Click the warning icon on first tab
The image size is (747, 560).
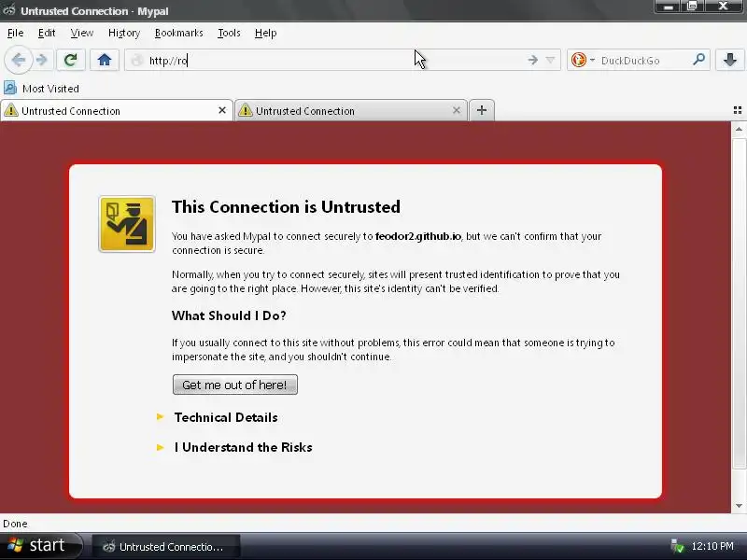click(x=11, y=110)
